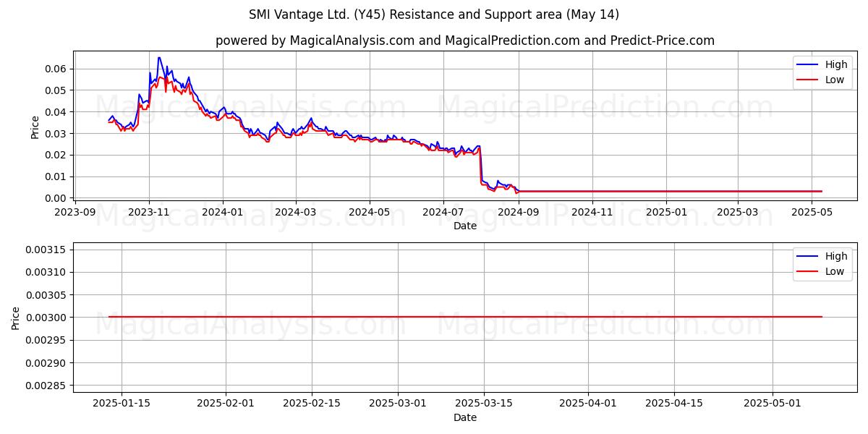Click the '0.00315' y-axis label in bottom chart
The image size is (868, 434).
(47, 250)
